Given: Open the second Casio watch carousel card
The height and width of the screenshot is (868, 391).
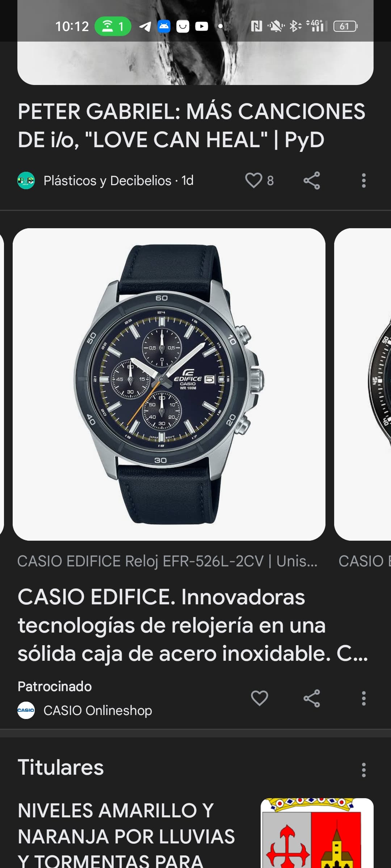Looking at the screenshot, I should [362, 384].
